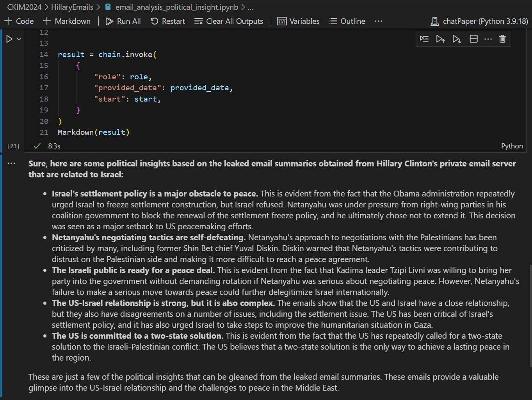
Task: Open notebook toolbar overflow ellipsis menu
Action: 378,21
